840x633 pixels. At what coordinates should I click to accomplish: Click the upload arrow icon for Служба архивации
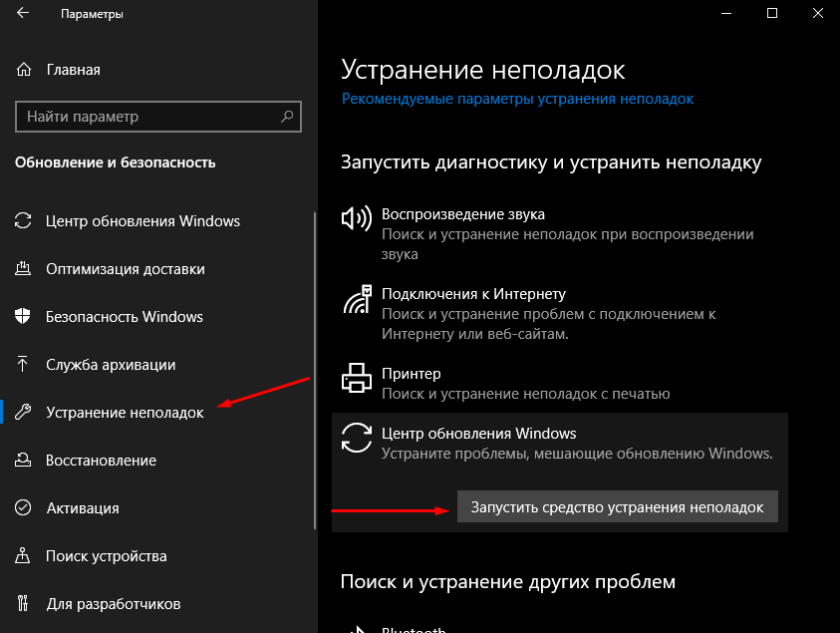coord(23,364)
